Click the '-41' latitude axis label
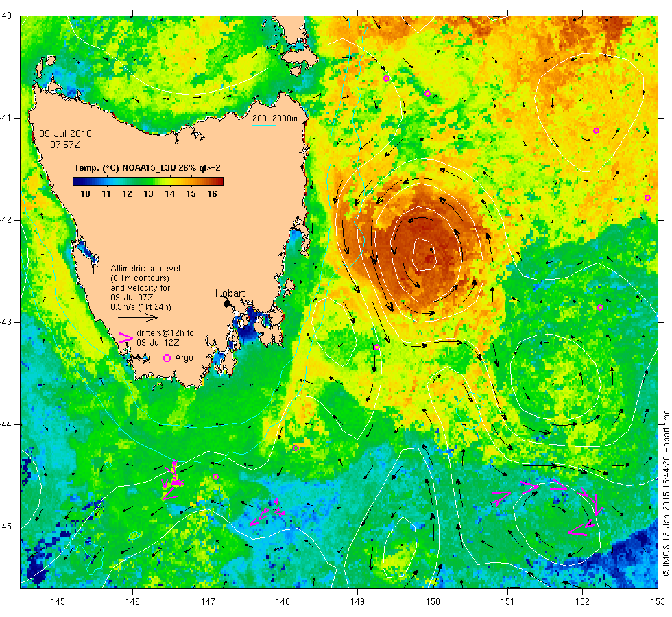Viewport: 672px width, 617px height. pyautogui.click(x=5, y=118)
